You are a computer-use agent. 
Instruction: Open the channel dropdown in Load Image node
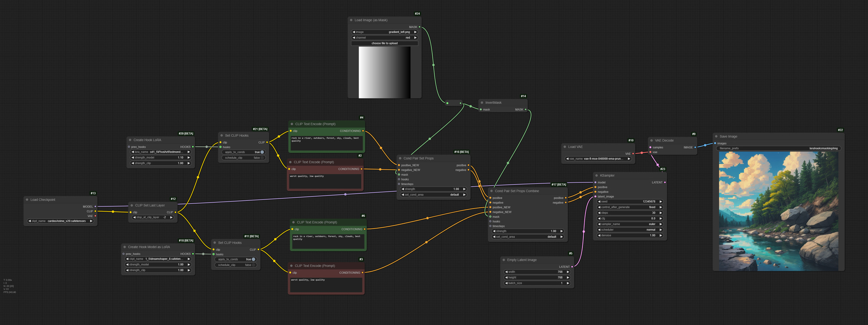coord(385,38)
